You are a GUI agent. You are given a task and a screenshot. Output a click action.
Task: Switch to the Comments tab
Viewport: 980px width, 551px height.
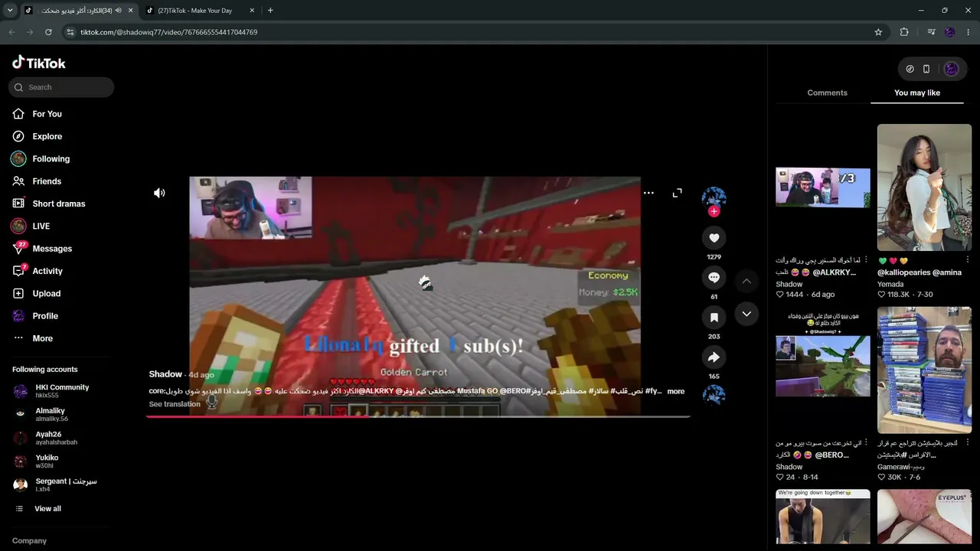827,93
